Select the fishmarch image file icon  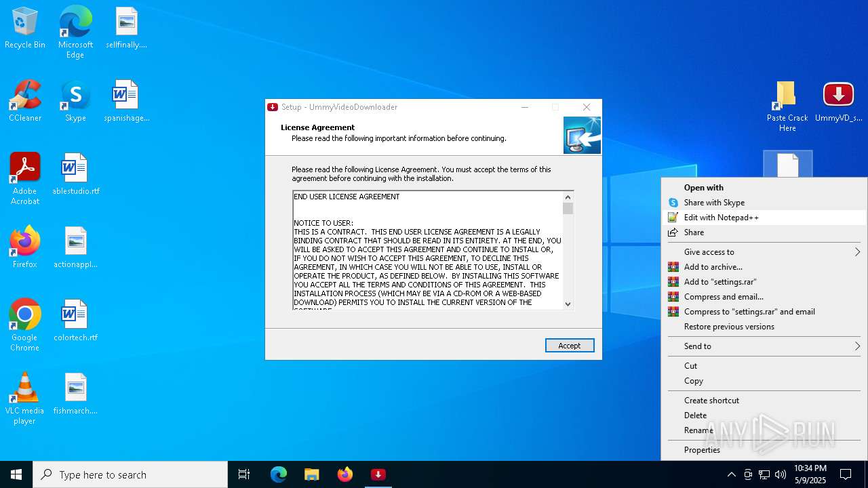(x=75, y=394)
